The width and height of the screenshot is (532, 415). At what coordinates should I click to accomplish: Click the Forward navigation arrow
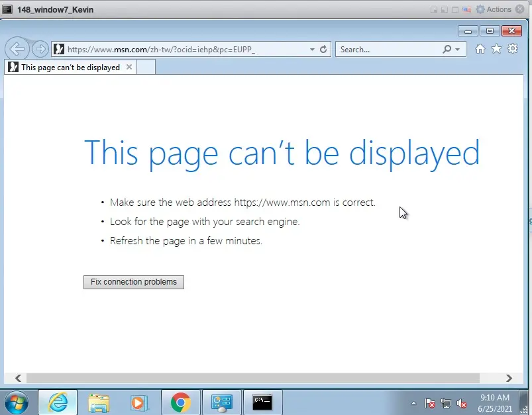pyautogui.click(x=40, y=49)
